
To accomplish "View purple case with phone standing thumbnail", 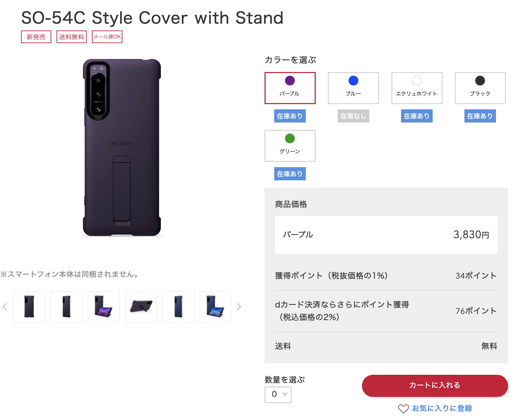I will click(104, 307).
